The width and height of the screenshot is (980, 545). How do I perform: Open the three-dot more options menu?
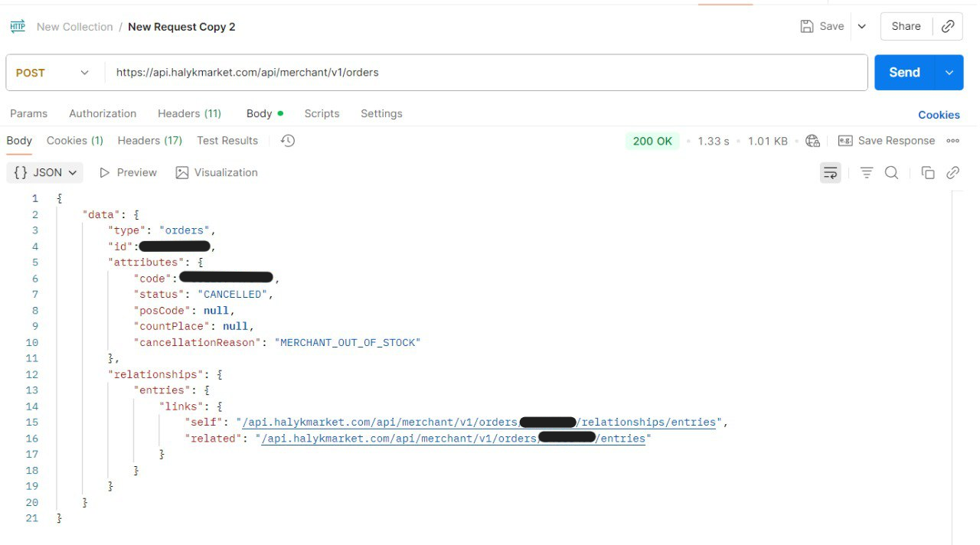(x=953, y=141)
